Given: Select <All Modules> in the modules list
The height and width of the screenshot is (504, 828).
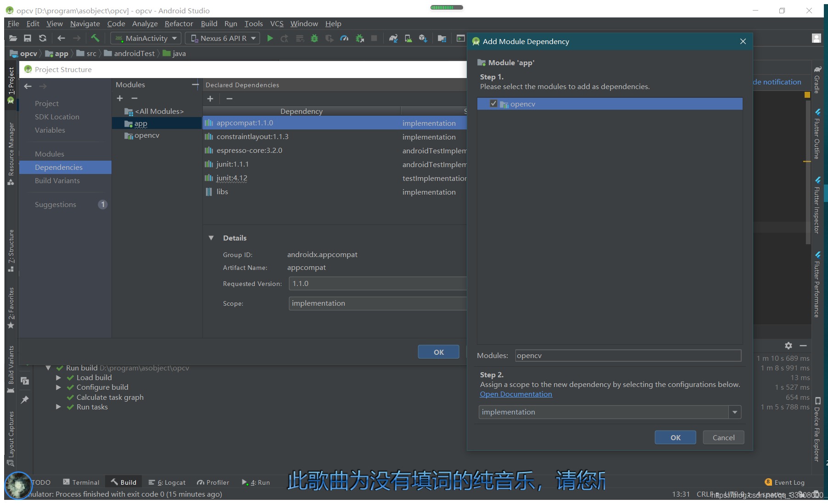Looking at the screenshot, I should point(157,112).
